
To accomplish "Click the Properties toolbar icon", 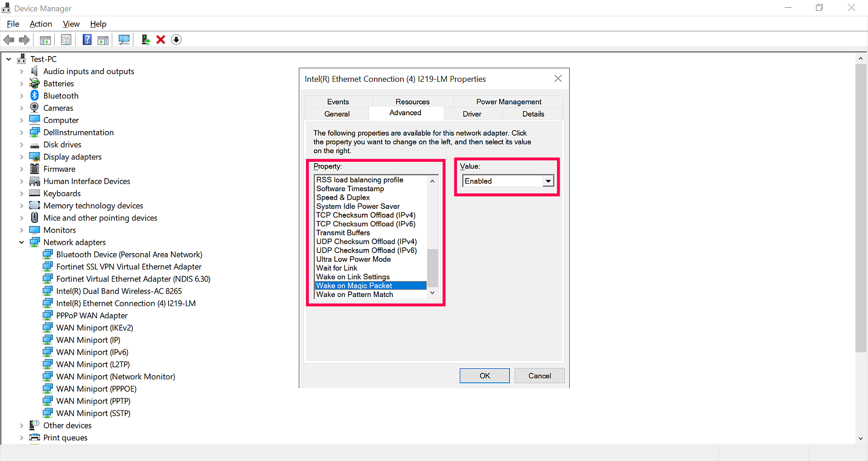I will click(x=66, y=40).
